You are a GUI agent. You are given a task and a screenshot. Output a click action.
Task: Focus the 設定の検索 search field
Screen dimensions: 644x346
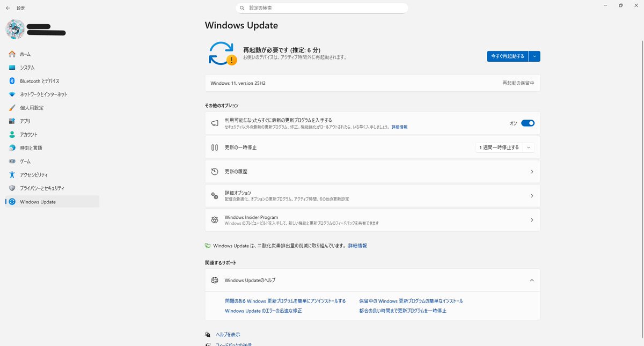[322, 8]
